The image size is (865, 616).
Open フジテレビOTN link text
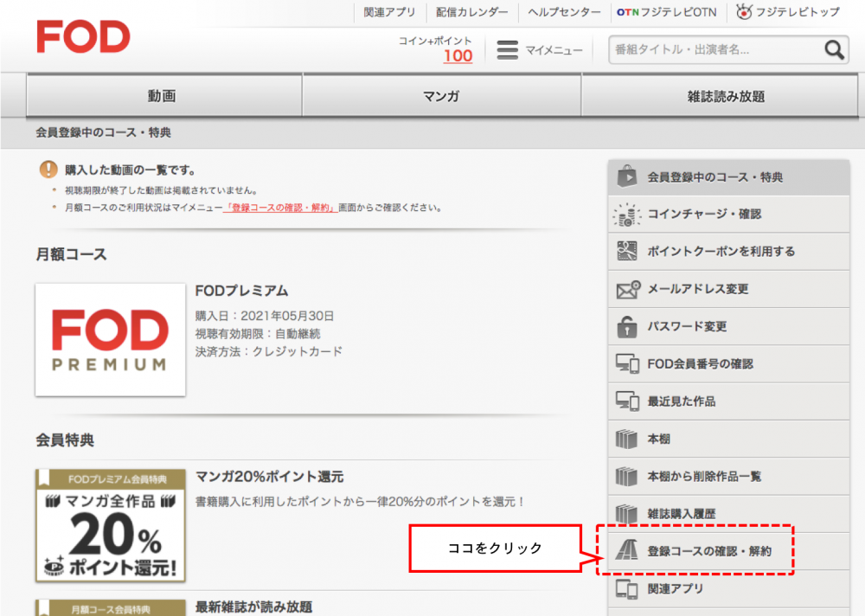(678, 12)
